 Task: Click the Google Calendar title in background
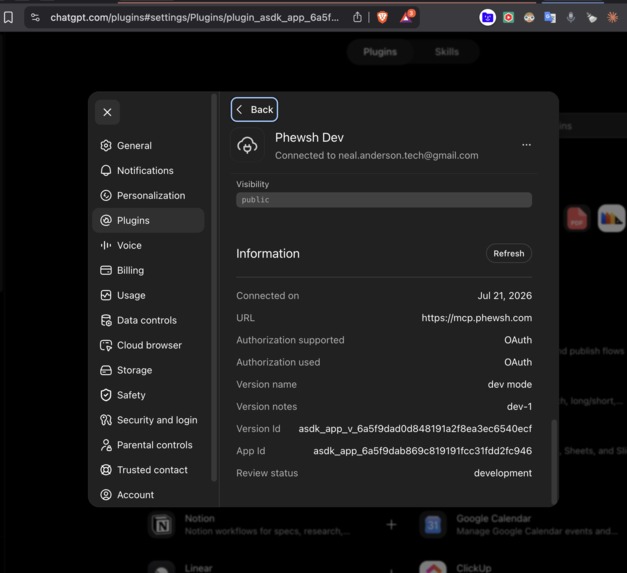tap(493, 519)
